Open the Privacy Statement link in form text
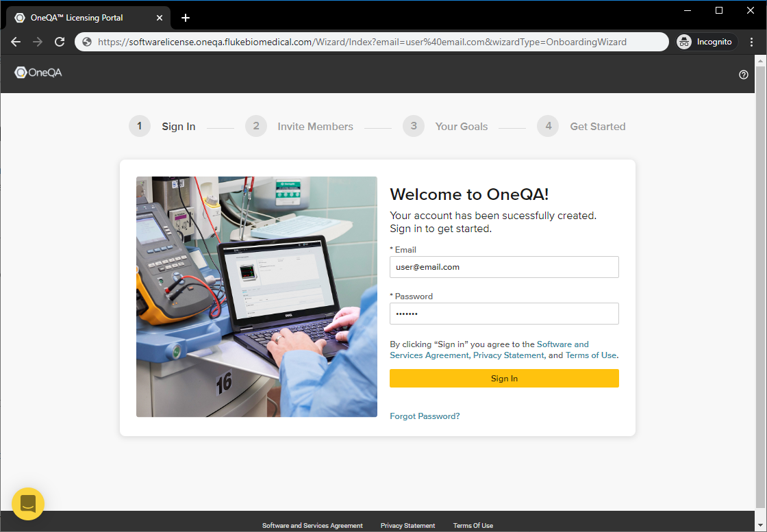This screenshot has height=532, width=767. point(509,355)
